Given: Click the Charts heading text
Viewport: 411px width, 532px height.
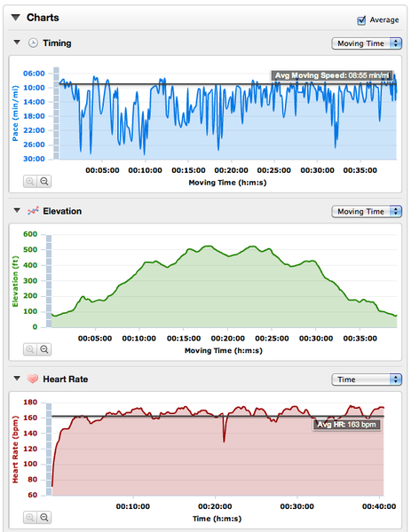Looking at the screenshot, I should (43, 18).
